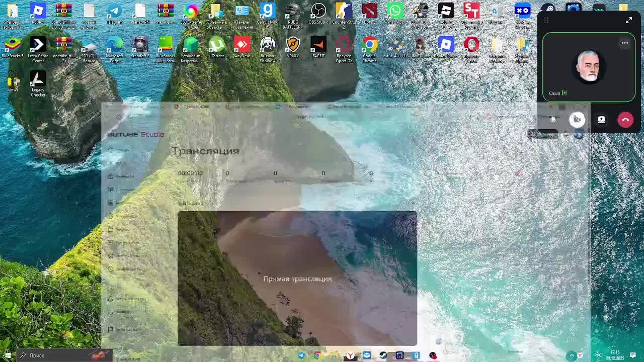Open the three-dot menu on Саша's tile
Screen dimensions: 644x362
pos(624,43)
